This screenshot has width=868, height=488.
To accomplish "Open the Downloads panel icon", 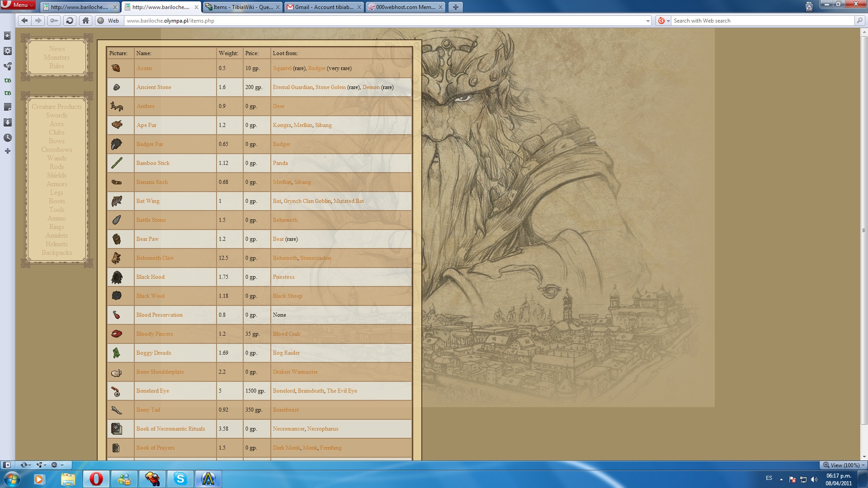I will pos(7,122).
